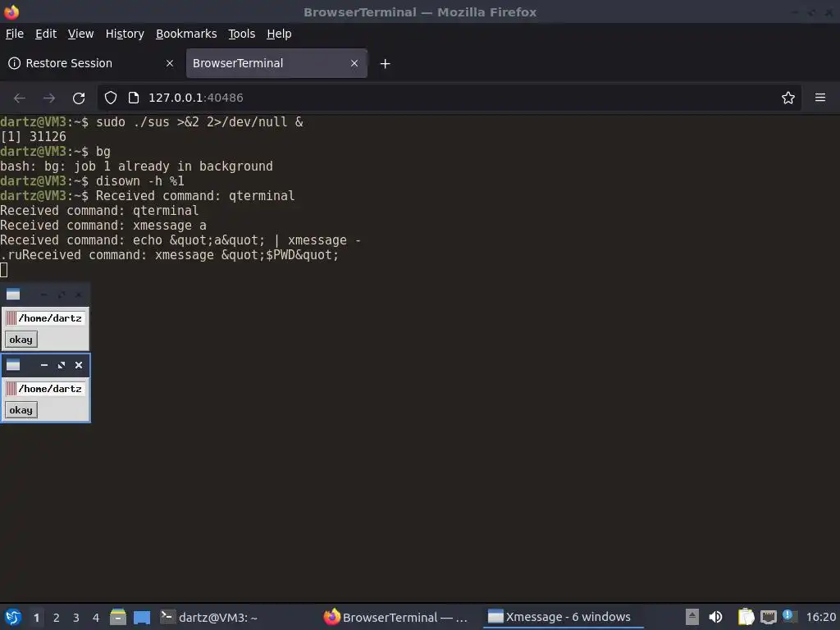840x630 pixels.
Task: Click okay in the unfocused Xmessage window
Action: coord(21,340)
